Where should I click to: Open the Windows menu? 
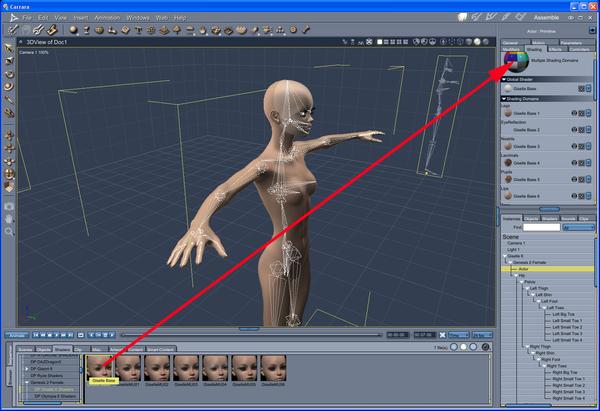(x=138, y=18)
